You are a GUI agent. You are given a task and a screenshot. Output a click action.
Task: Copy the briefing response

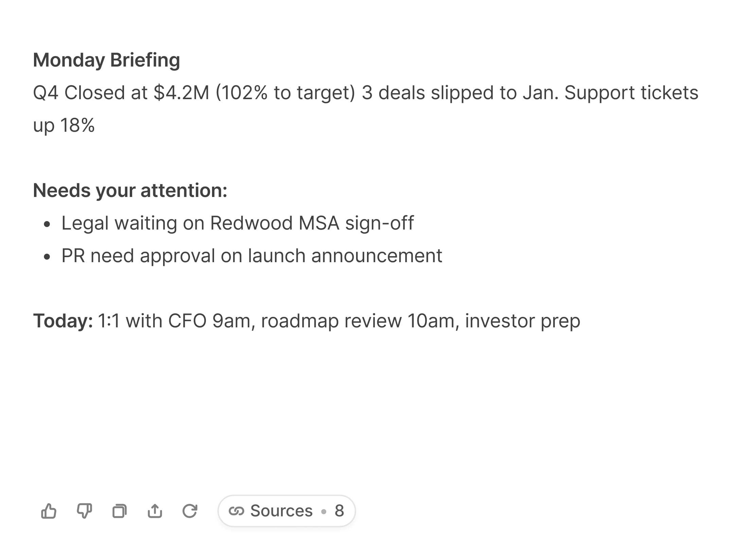tap(119, 511)
